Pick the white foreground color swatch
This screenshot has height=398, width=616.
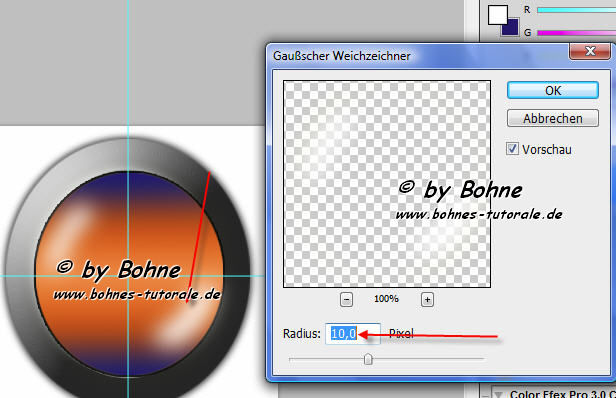tap(497, 15)
